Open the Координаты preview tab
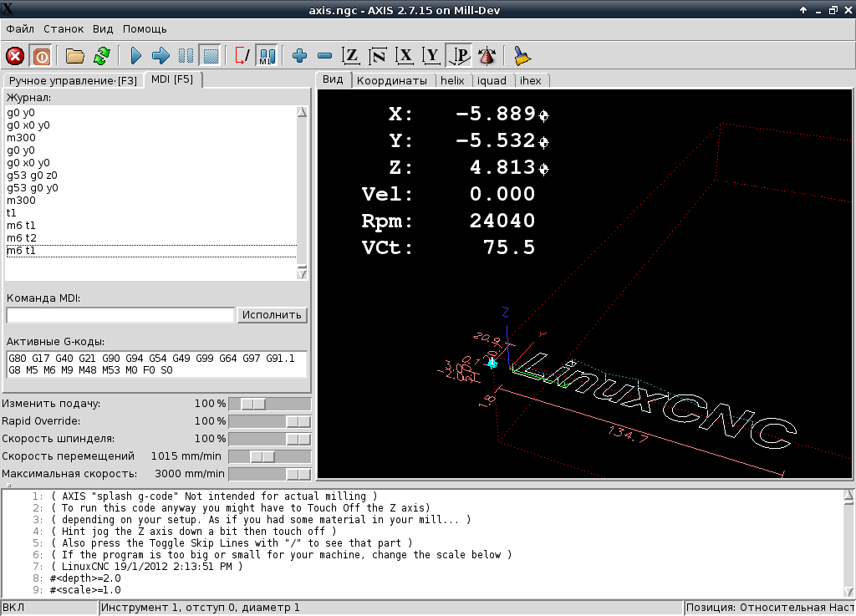Viewport: 856px width, 616px height. (392, 80)
